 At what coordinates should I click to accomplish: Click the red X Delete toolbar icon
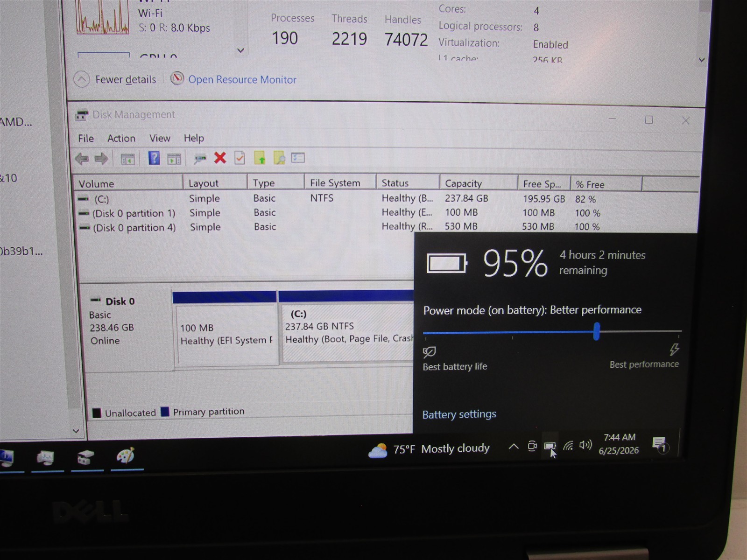220,158
